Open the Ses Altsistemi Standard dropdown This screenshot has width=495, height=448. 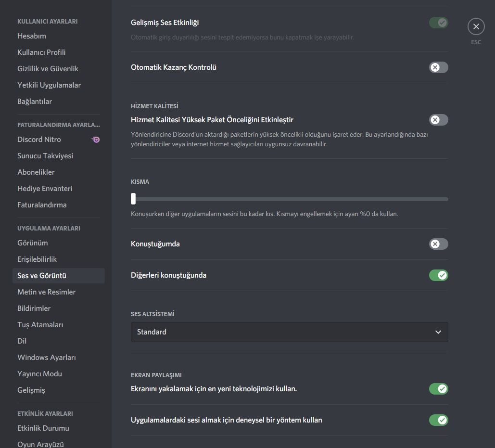289,332
